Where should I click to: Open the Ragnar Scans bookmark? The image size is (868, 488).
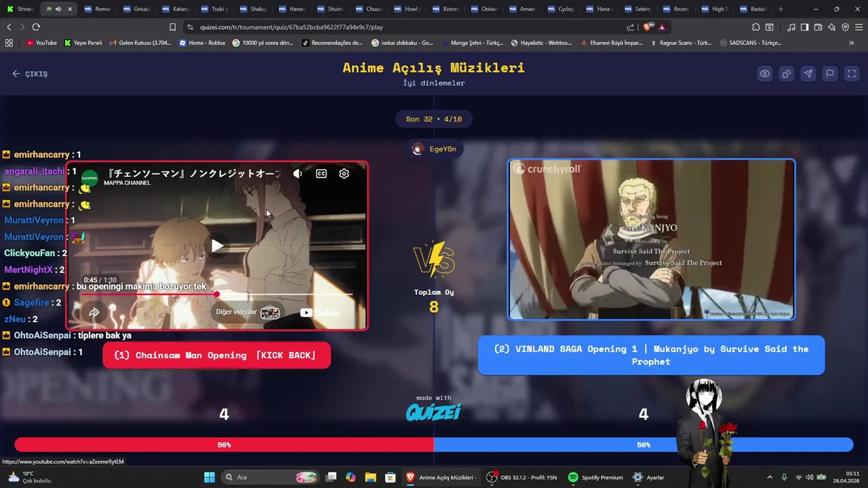(x=681, y=43)
